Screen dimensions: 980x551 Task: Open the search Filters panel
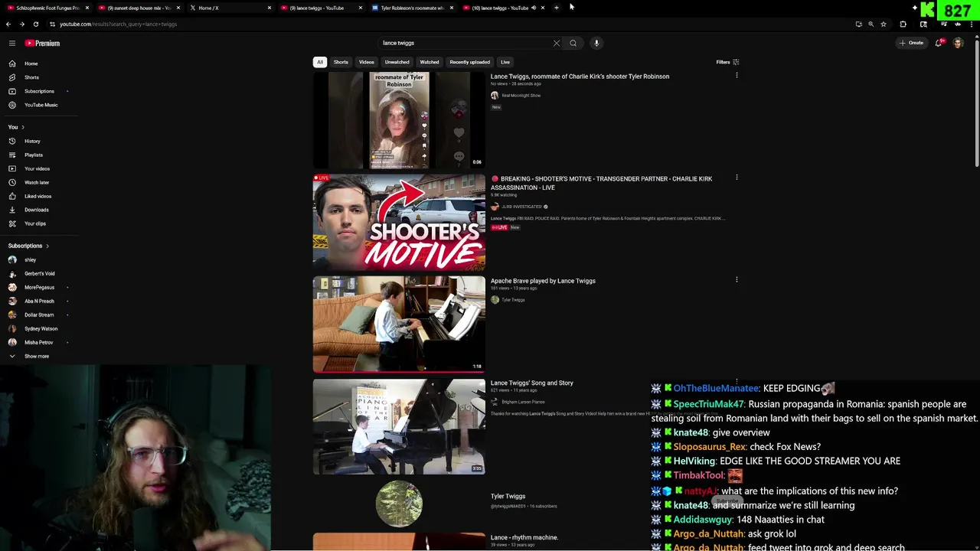tap(727, 62)
